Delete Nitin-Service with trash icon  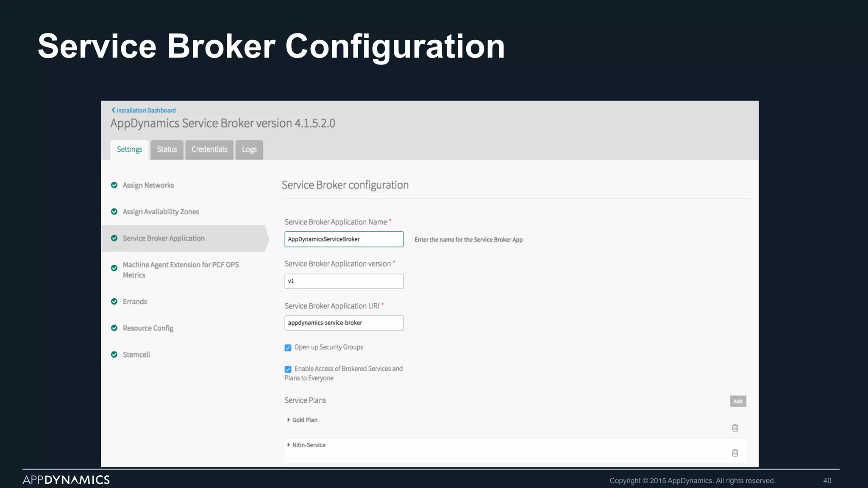(735, 453)
